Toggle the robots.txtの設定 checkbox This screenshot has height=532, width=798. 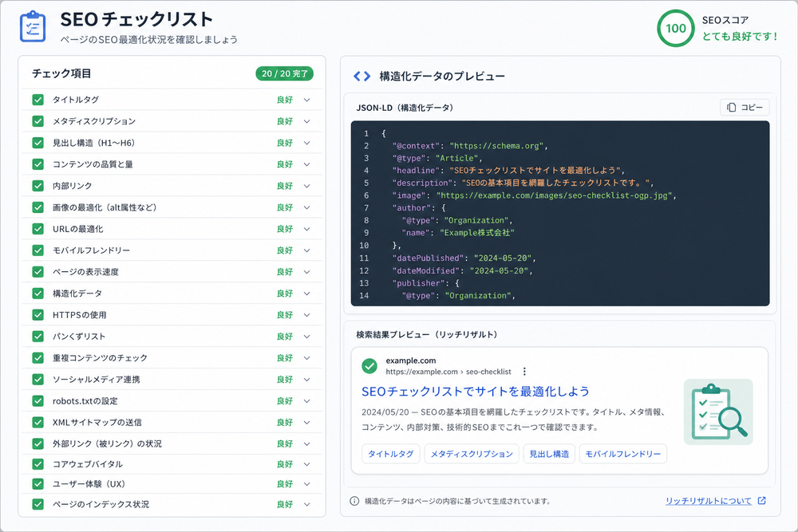38,400
